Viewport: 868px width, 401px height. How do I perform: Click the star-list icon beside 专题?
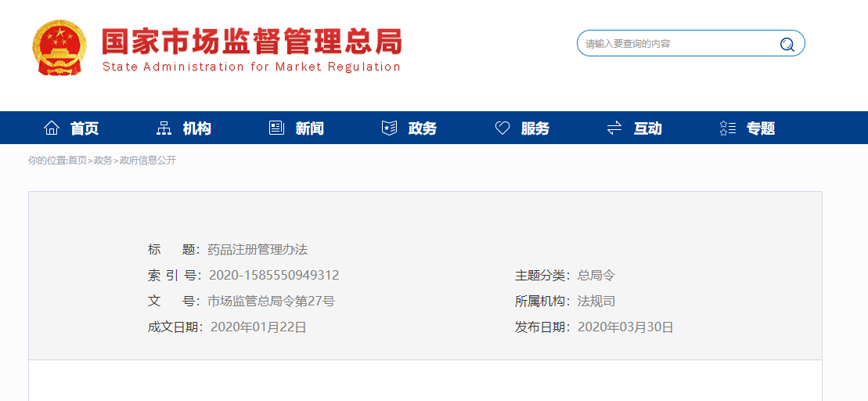click(727, 128)
